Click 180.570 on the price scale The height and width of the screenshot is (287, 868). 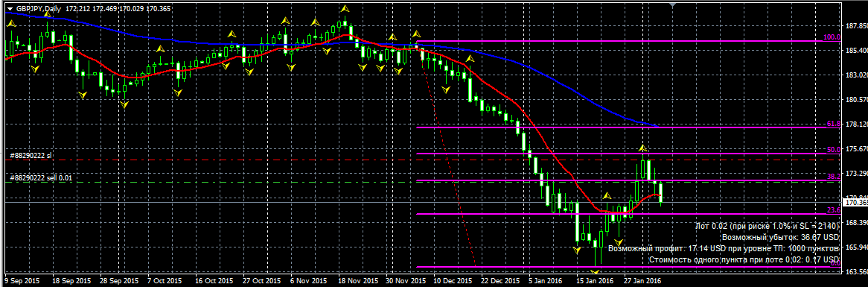coord(856,100)
